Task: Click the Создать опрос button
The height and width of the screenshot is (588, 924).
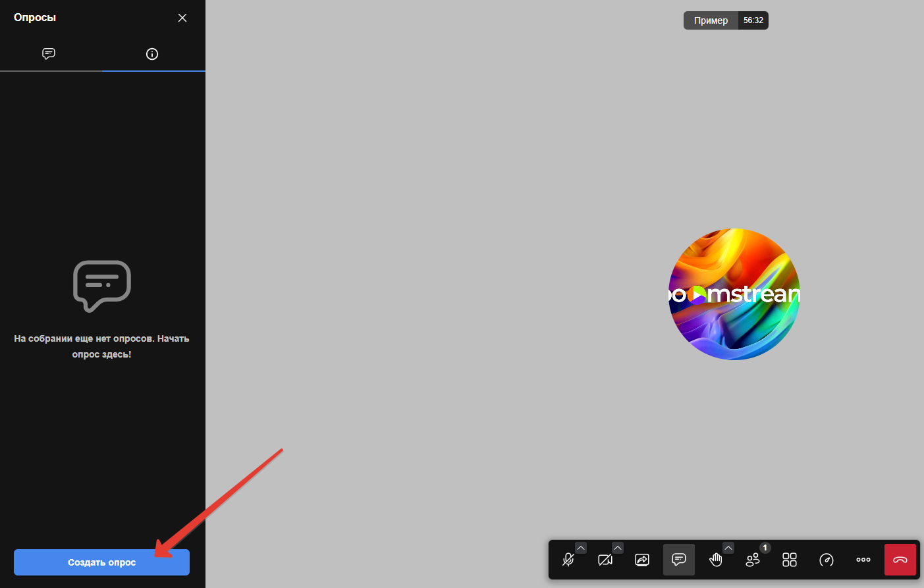Action: pos(101,562)
